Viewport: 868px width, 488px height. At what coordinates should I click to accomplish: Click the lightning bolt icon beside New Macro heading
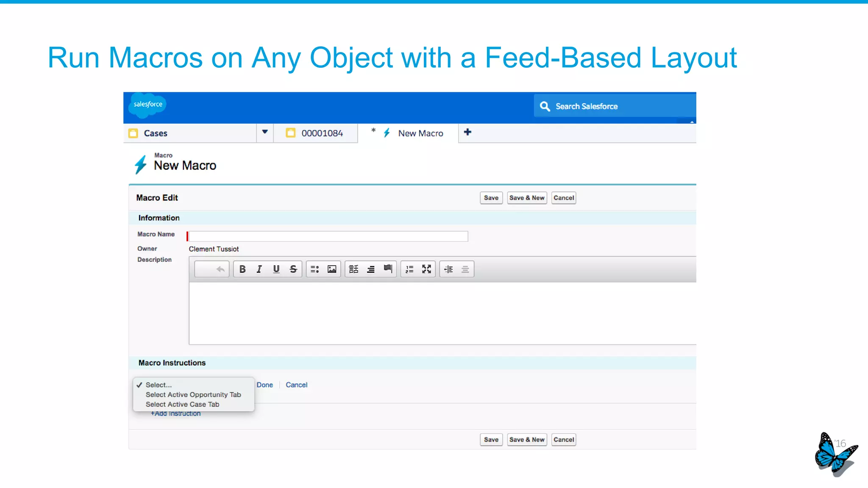(x=140, y=164)
